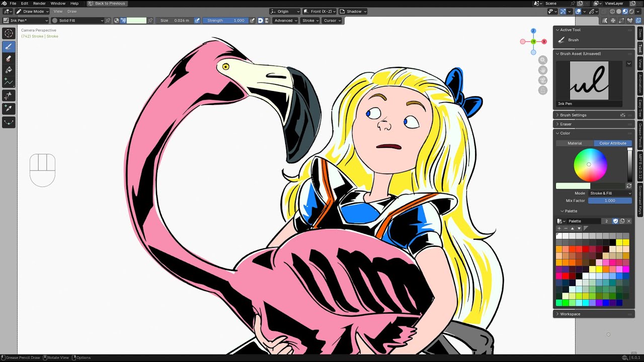Open the Stroke settings popover
This screenshot has height=362, width=644.
point(310,21)
